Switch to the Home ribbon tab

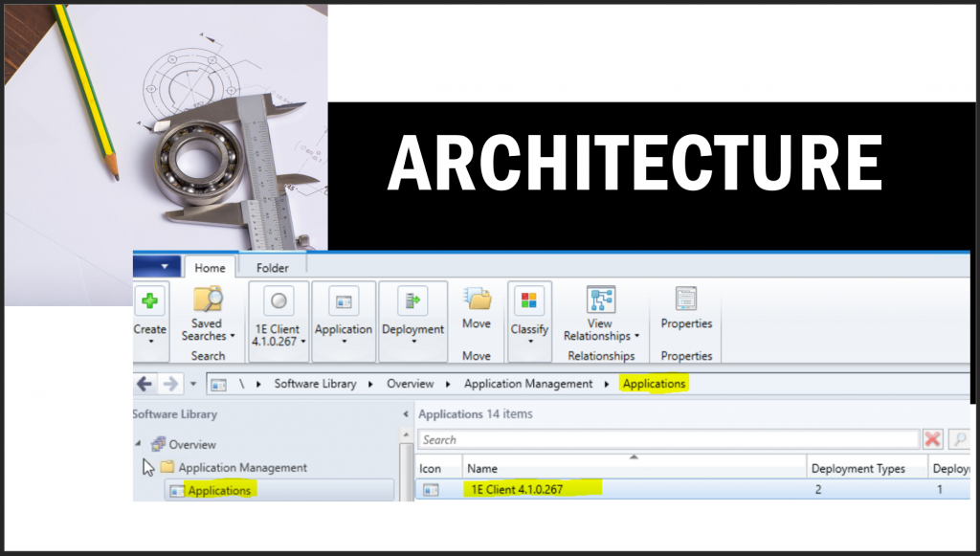210,267
